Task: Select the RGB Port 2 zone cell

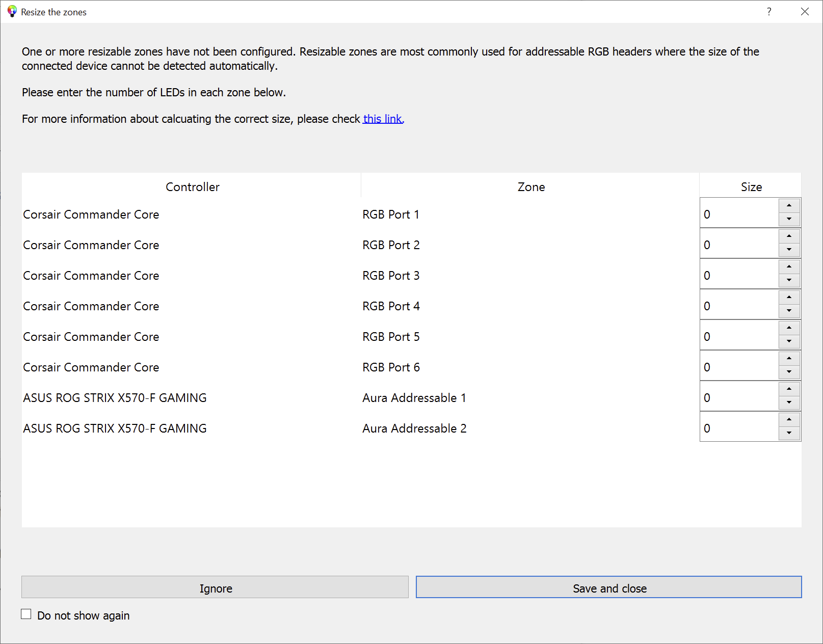Action: (x=530, y=244)
